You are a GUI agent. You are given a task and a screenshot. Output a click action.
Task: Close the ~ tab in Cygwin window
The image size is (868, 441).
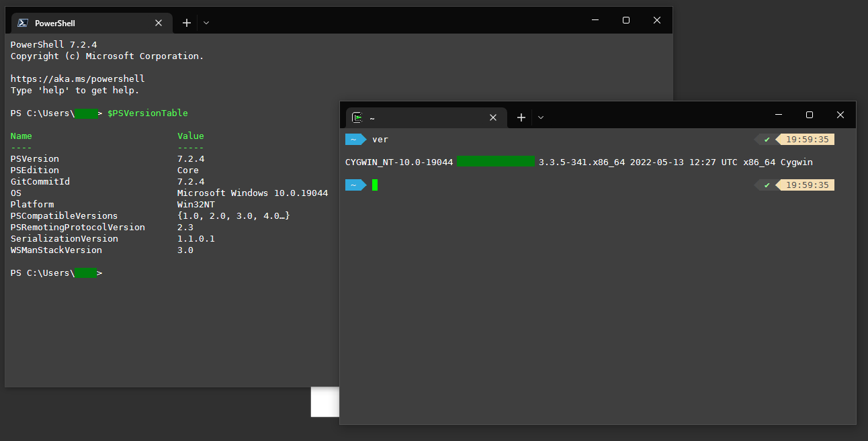click(493, 117)
